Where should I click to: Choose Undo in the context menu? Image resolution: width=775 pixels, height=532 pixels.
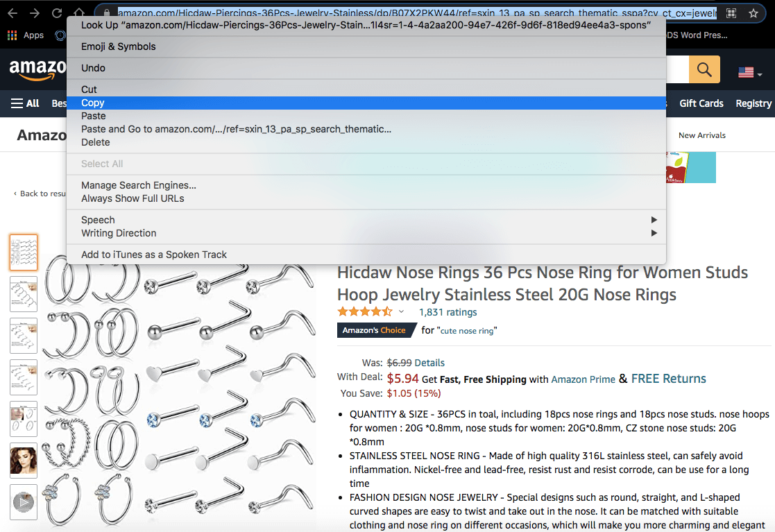(366, 68)
